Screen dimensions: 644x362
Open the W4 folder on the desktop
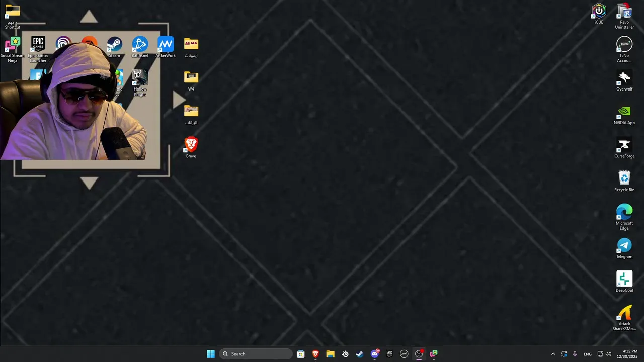[191, 80]
